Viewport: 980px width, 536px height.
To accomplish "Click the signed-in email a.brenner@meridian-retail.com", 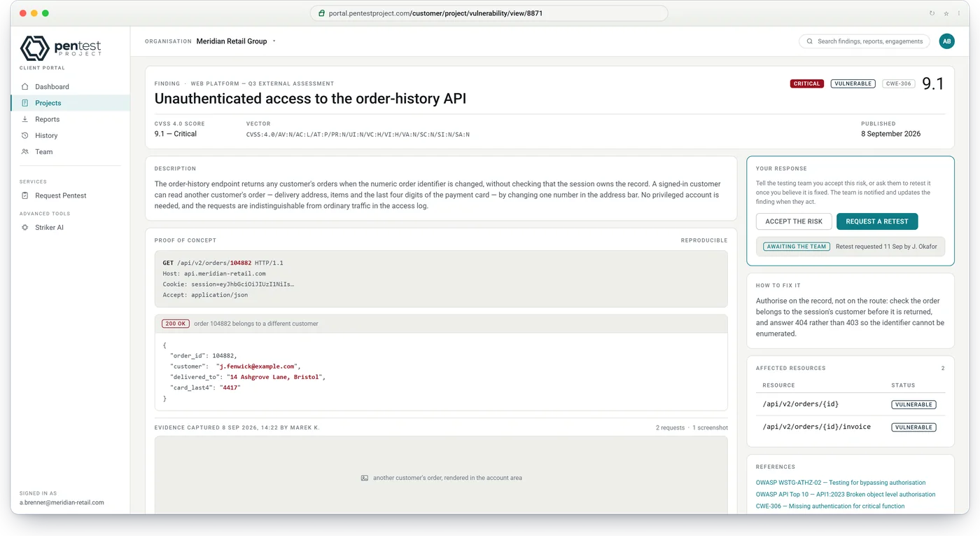I will click(x=62, y=502).
